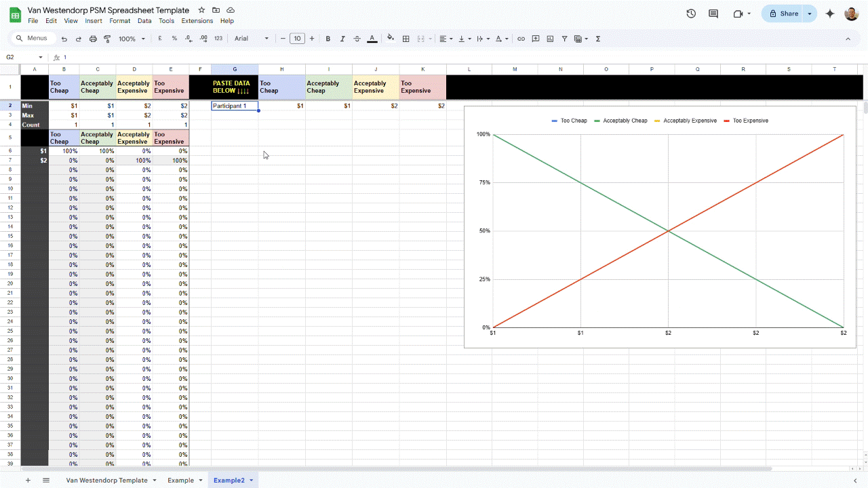Image resolution: width=868 pixels, height=488 pixels.
Task: Insert a comment
Action: (536, 39)
